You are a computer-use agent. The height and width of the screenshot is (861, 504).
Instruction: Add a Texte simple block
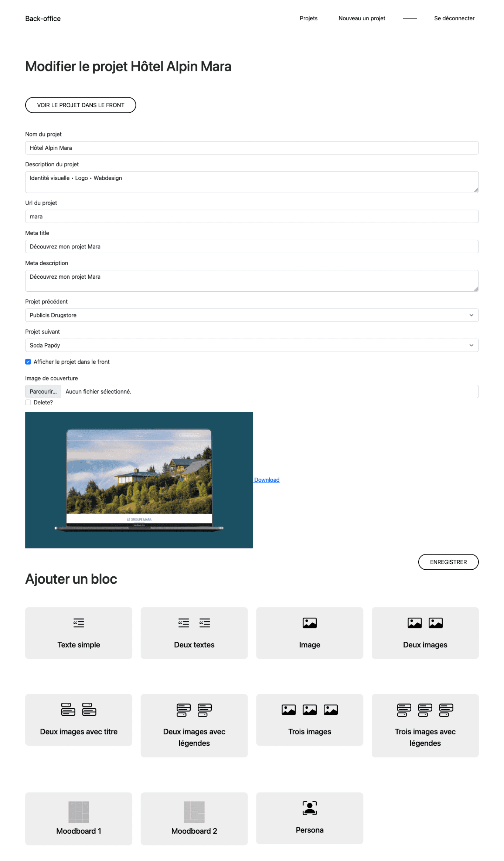tap(78, 632)
